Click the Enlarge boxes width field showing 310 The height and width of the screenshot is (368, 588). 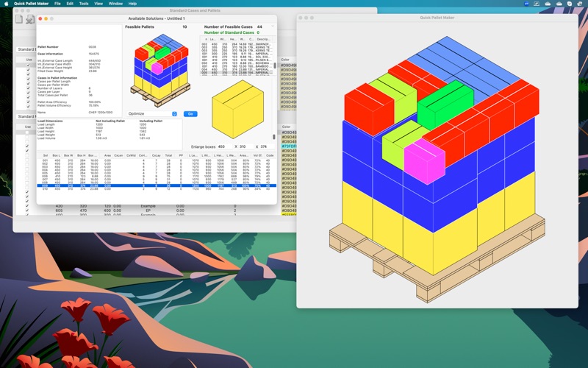coord(245,146)
